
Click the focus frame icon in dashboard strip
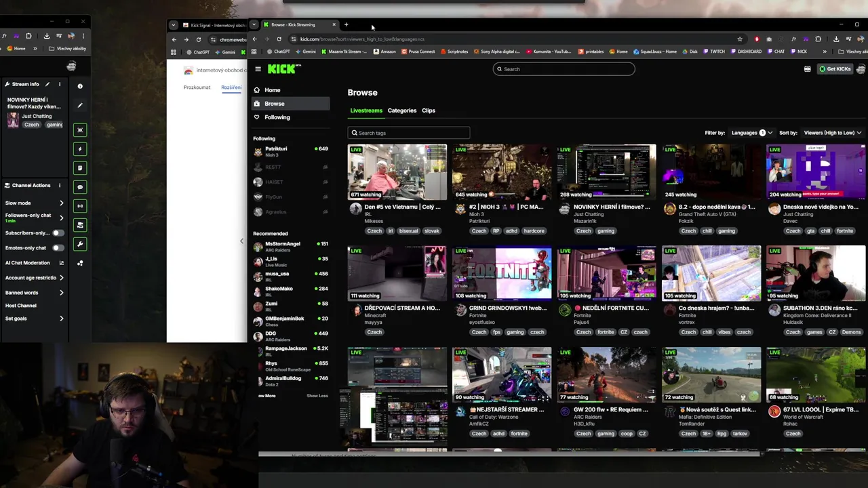[80, 130]
